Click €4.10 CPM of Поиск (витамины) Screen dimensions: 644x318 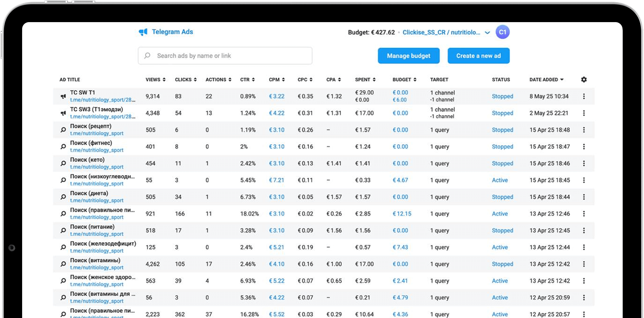[x=277, y=264]
